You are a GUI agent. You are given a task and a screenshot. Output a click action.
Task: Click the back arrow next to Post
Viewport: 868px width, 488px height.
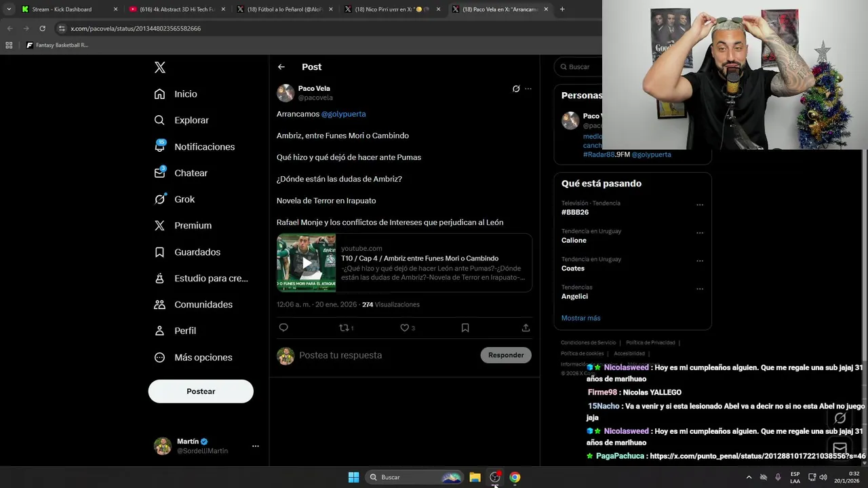(281, 67)
